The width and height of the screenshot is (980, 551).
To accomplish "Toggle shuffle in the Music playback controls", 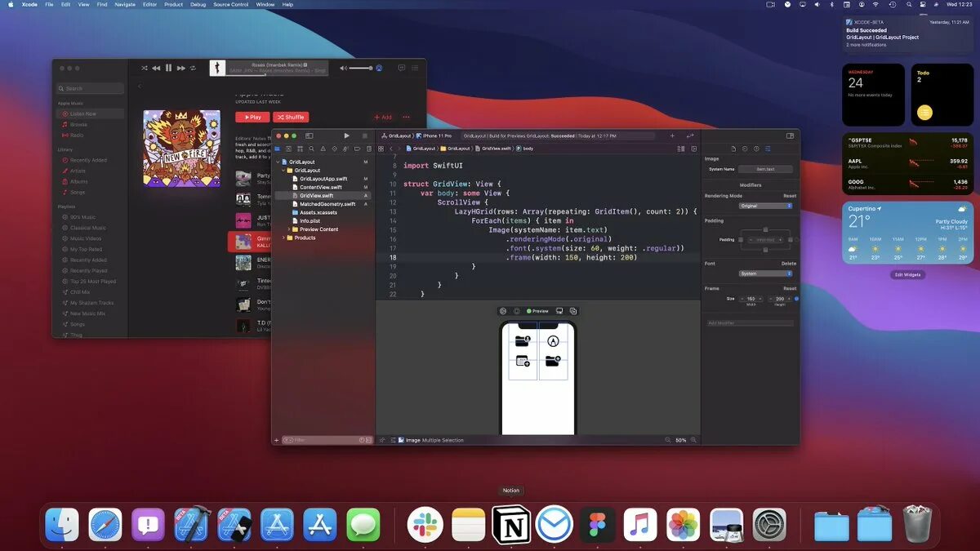I will click(145, 68).
